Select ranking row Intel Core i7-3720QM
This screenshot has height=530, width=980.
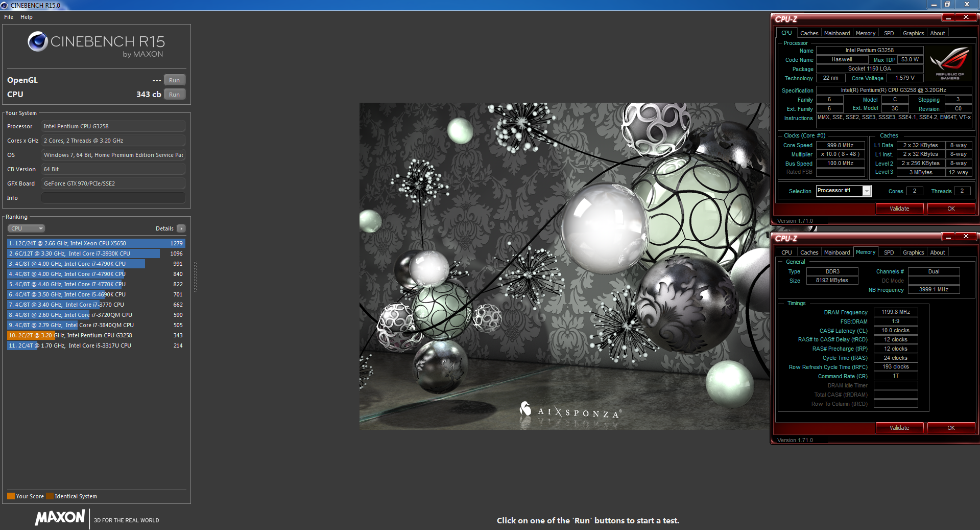pos(96,315)
